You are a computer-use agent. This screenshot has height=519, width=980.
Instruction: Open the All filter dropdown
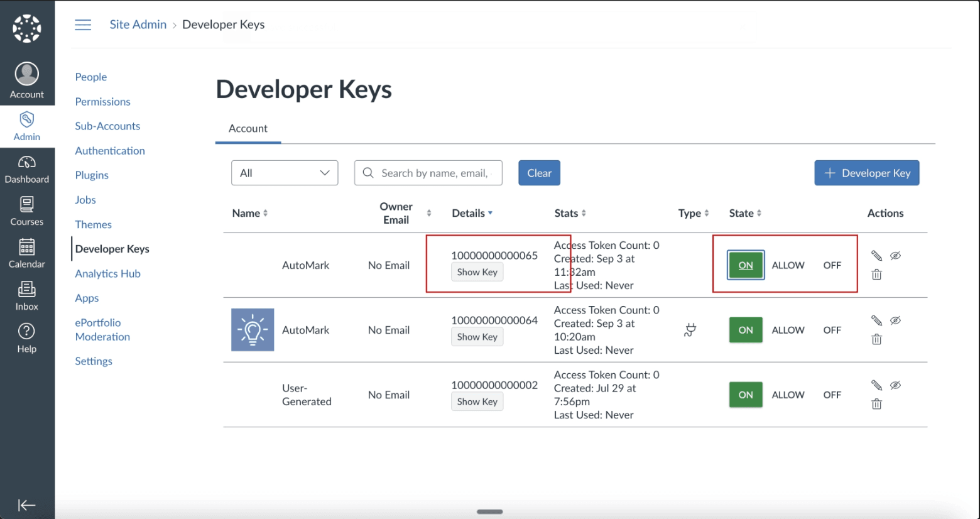click(x=284, y=173)
